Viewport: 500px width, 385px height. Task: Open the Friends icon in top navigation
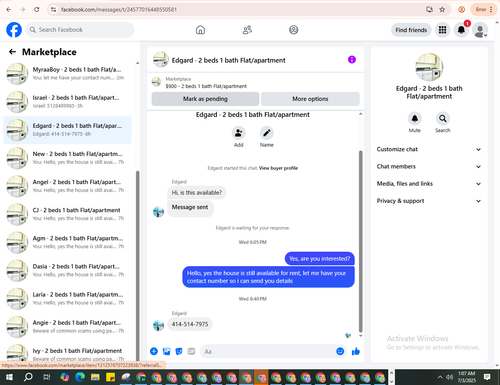[247, 30]
